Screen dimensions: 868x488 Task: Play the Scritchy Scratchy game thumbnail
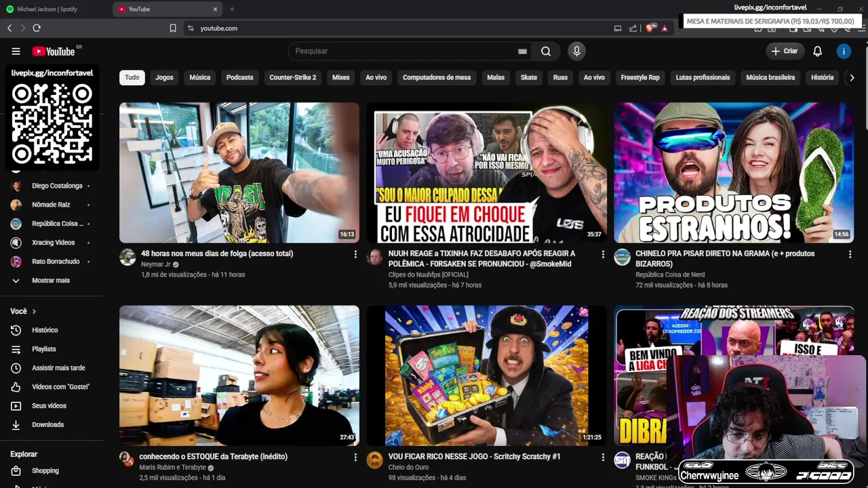487,375
